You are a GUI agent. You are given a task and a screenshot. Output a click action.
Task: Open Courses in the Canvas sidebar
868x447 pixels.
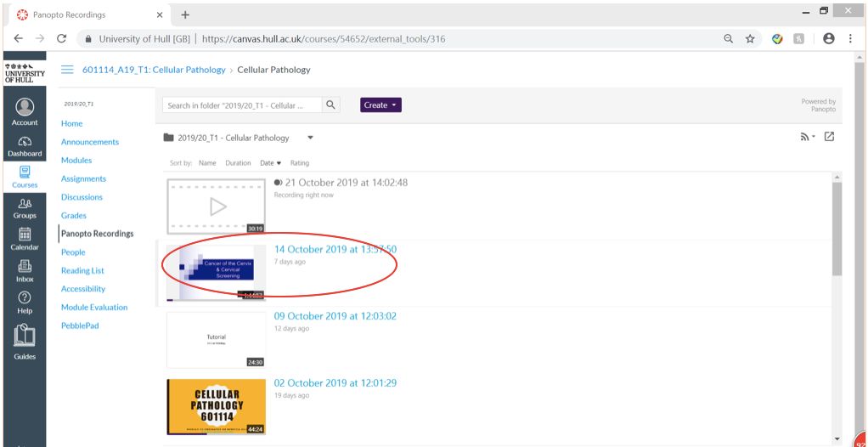pos(25,178)
